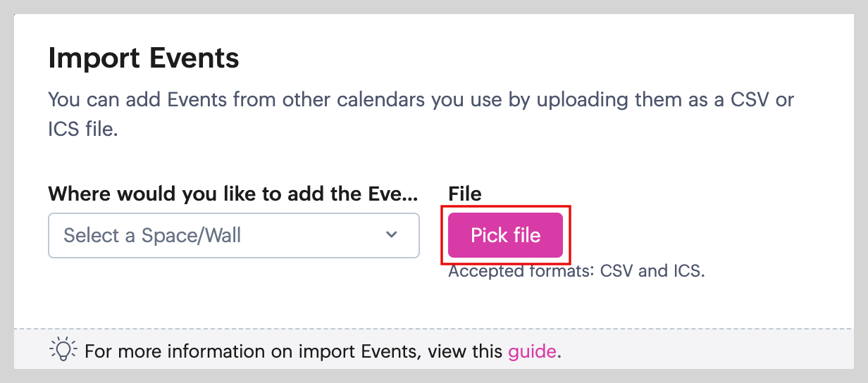This screenshot has height=383, width=868.
Task: Click the word "uploading" in the description
Action: tap(583, 99)
